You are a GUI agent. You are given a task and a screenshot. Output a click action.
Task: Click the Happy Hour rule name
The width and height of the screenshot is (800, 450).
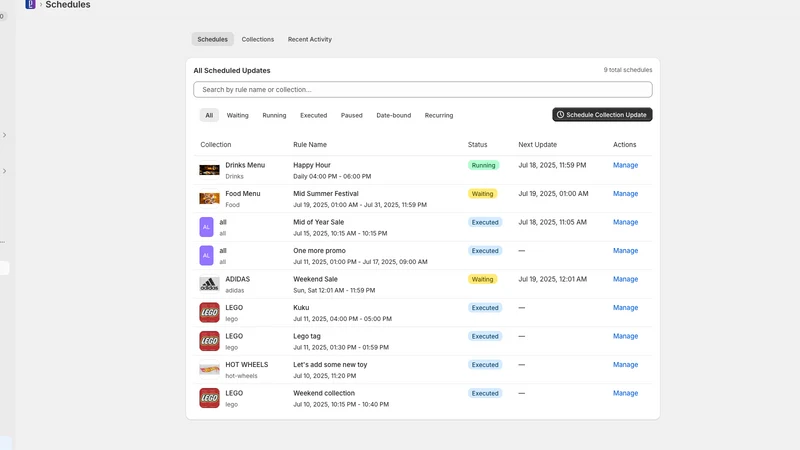coord(312,165)
